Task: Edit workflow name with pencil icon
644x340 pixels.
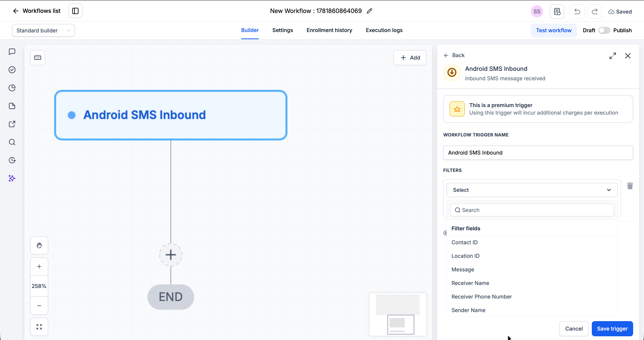Action: (x=369, y=11)
